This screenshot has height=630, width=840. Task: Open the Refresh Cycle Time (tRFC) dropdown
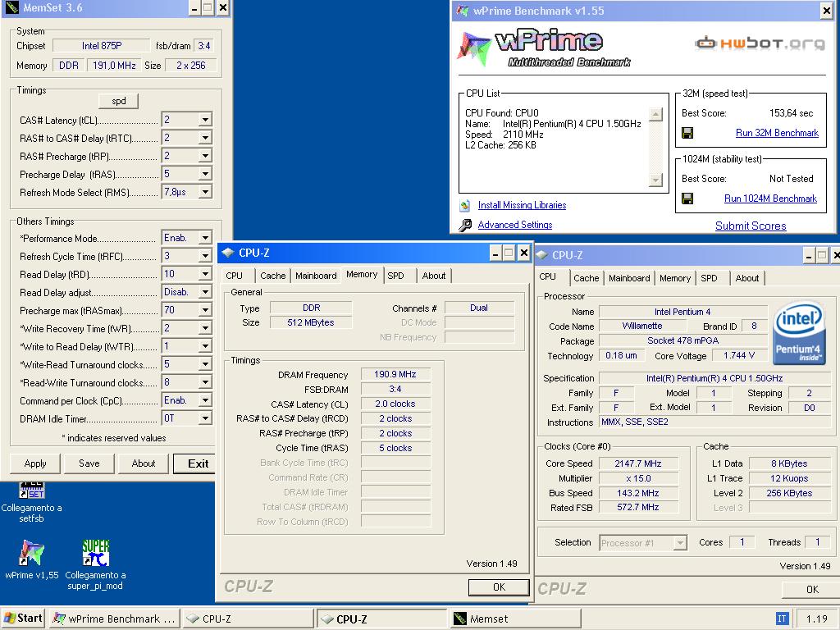205,256
